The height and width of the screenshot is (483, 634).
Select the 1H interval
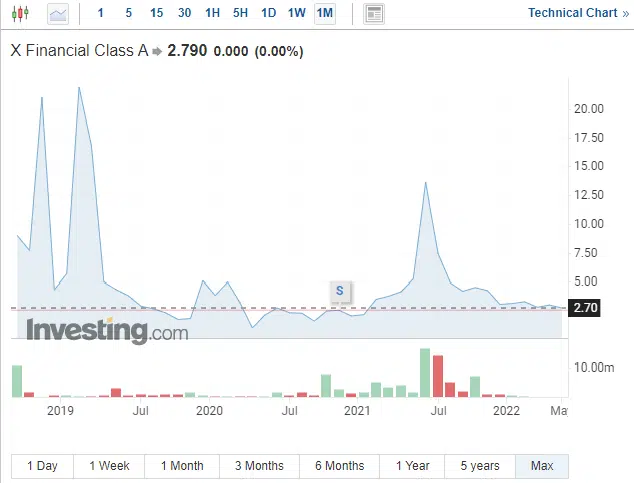(x=213, y=13)
